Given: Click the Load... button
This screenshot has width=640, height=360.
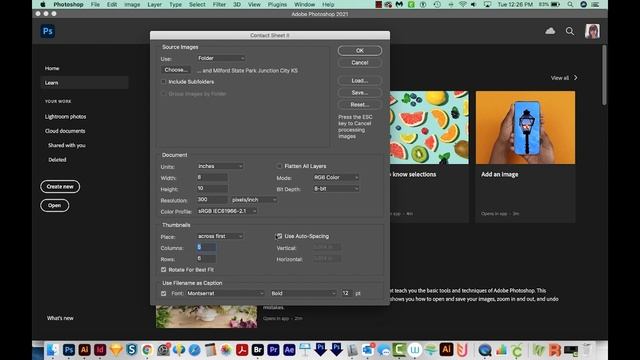Looking at the screenshot, I should coord(360,80).
